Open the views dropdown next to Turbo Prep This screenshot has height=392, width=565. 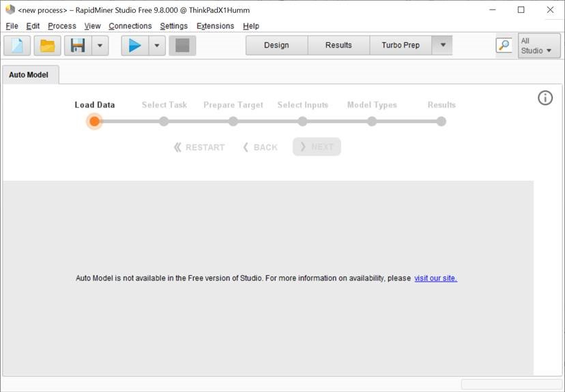pyautogui.click(x=442, y=45)
